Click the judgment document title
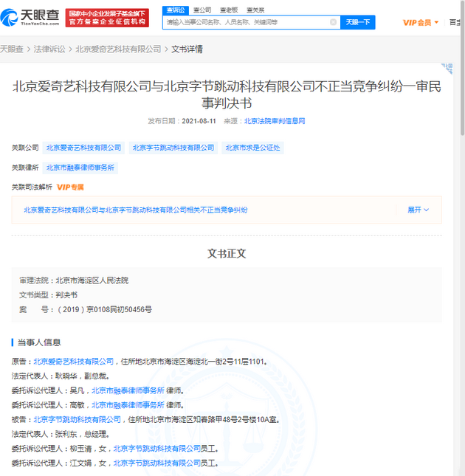 click(x=227, y=94)
